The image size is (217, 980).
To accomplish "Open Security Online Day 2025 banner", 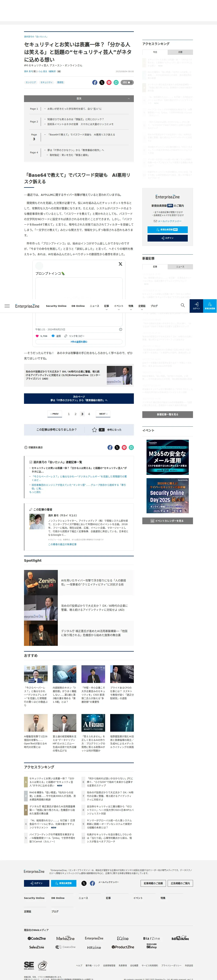I will point(167,496).
